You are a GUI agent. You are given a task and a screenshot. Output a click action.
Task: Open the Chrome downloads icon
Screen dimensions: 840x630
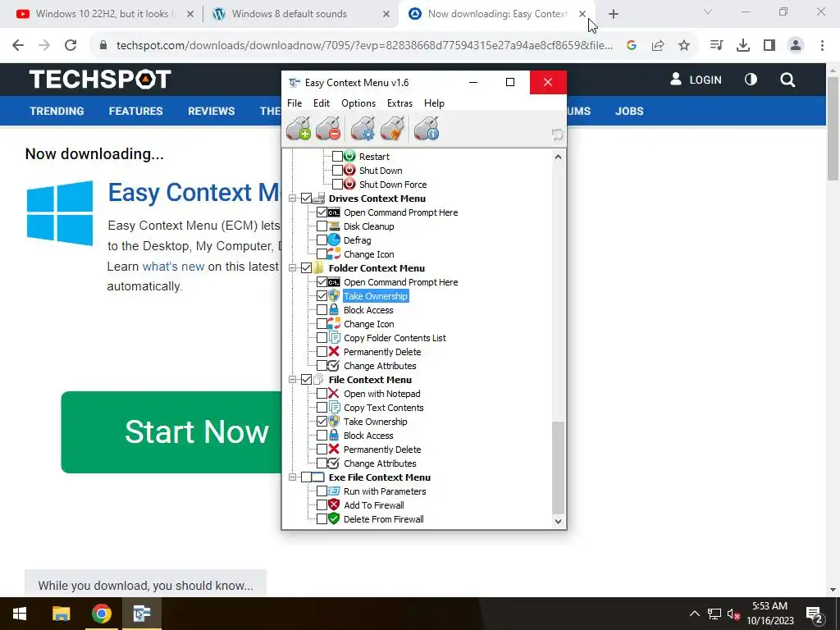coord(743,46)
